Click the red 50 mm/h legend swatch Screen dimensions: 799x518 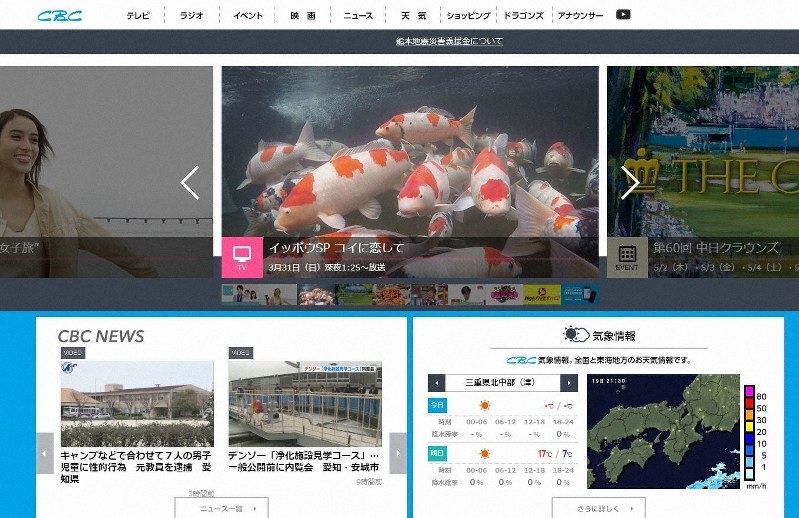749,403
